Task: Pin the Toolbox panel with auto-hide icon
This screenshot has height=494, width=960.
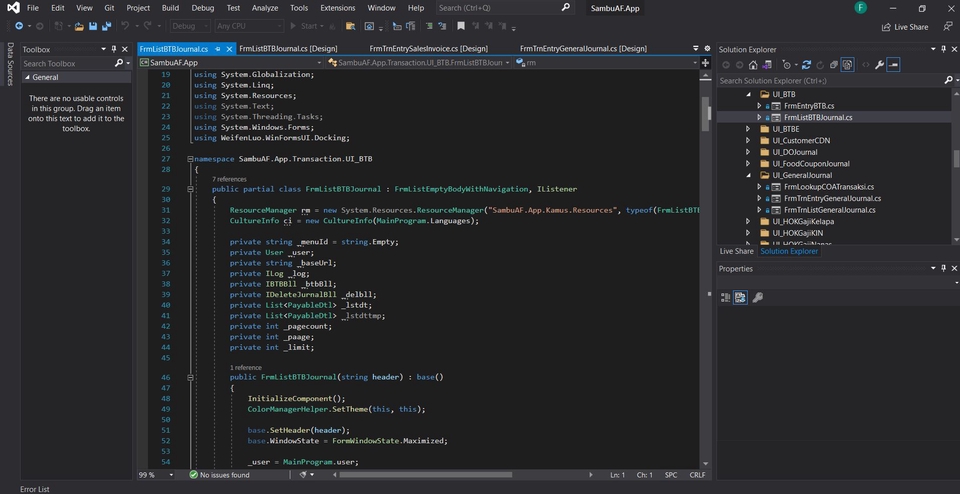Action: coord(114,49)
